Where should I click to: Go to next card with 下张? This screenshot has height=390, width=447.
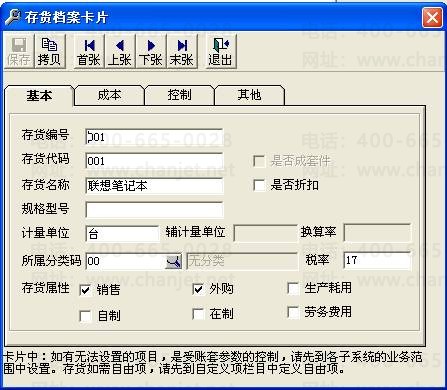point(151,52)
